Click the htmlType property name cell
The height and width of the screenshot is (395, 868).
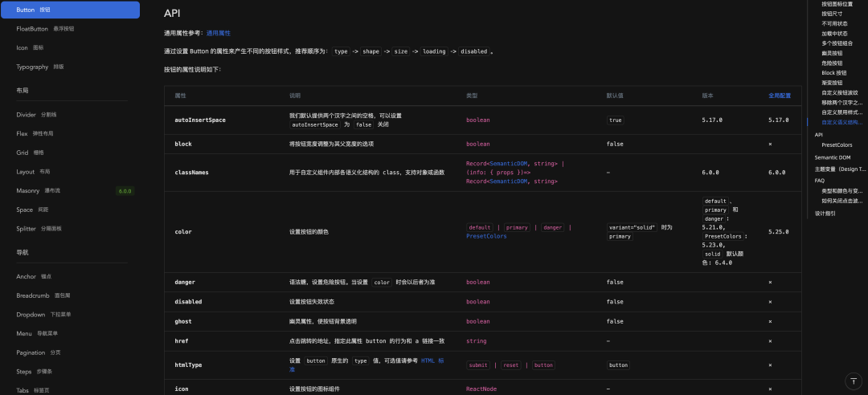pyautogui.click(x=188, y=365)
